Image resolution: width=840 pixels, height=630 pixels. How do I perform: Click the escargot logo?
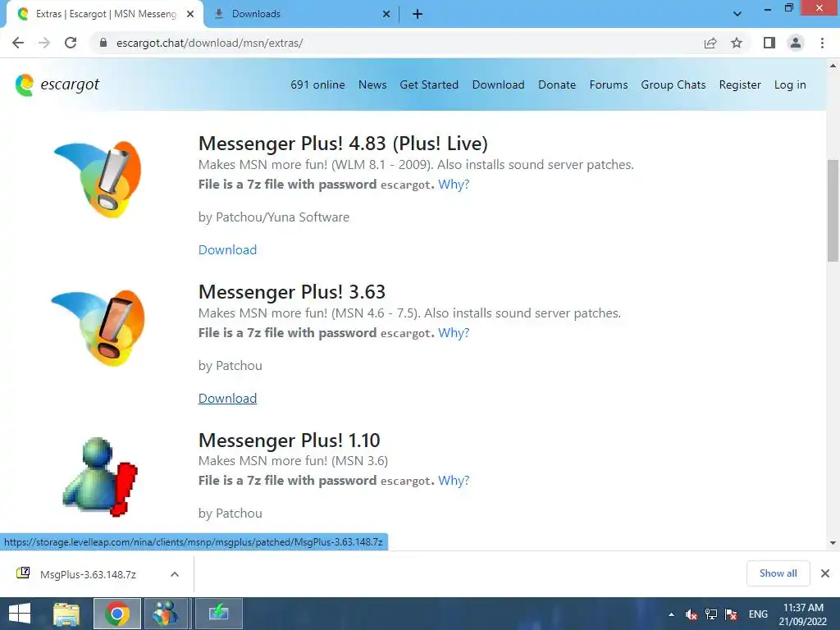pyautogui.click(x=57, y=84)
